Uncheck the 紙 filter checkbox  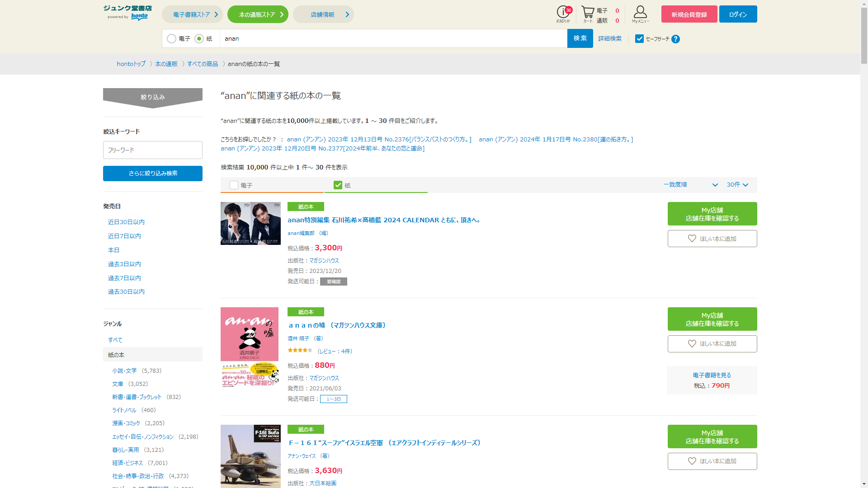pos(338,185)
